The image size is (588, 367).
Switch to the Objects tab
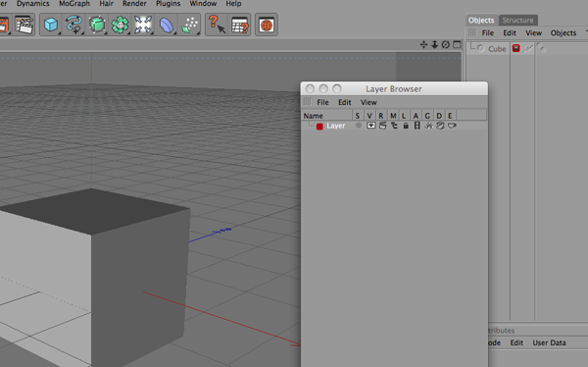coord(481,21)
